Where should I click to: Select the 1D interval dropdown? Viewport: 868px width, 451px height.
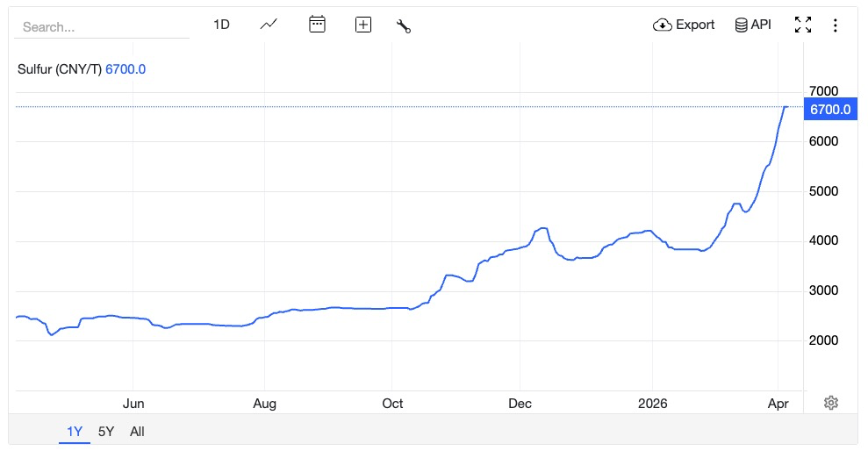[221, 25]
